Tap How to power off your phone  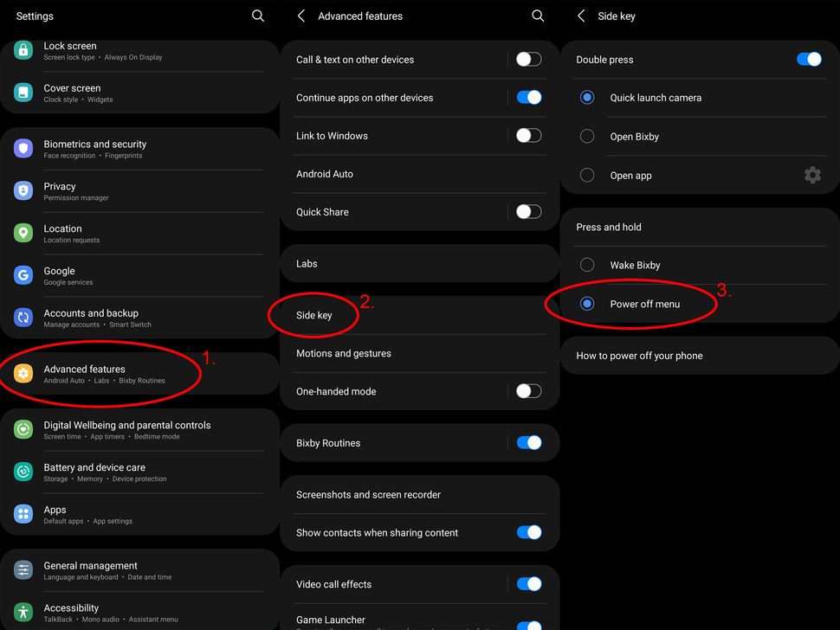(639, 356)
